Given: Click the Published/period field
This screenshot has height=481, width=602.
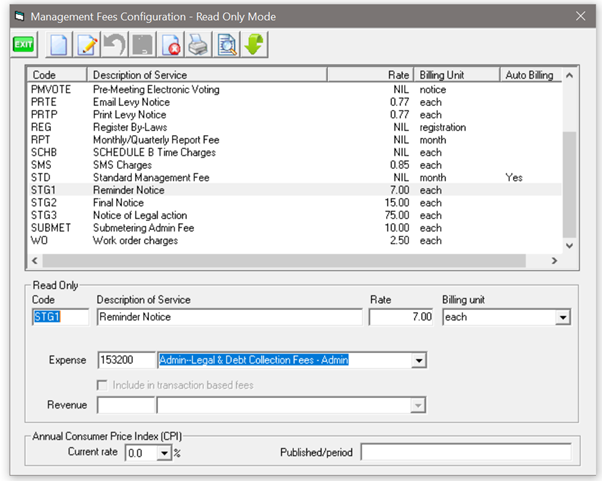Looking at the screenshot, I should tap(466, 452).
